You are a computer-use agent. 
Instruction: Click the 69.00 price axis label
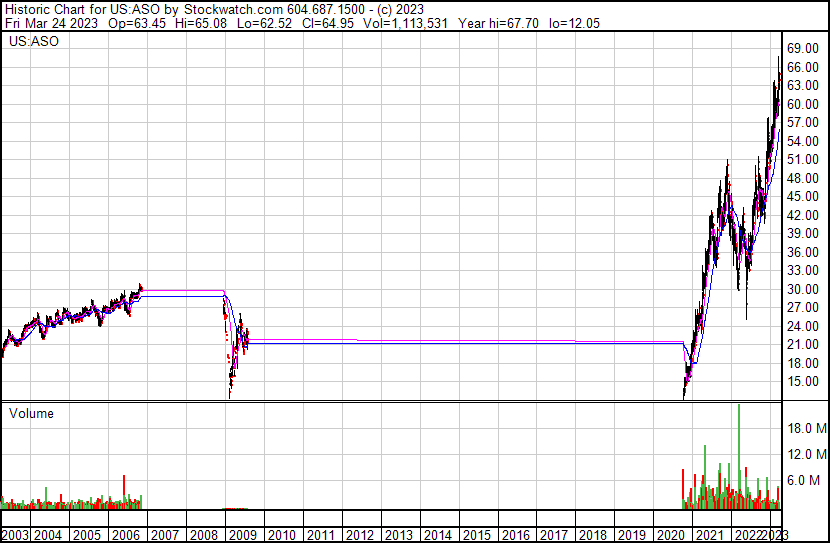[801, 48]
